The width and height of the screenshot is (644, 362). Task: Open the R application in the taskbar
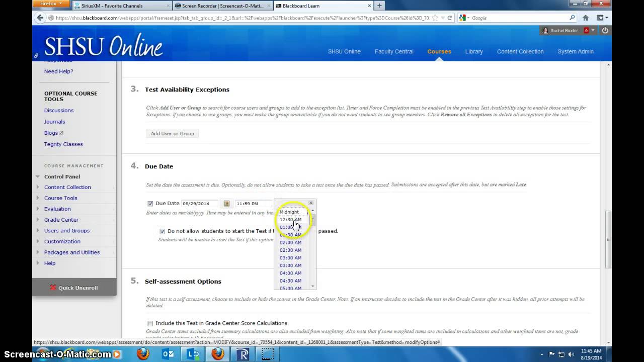[x=243, y=354]
